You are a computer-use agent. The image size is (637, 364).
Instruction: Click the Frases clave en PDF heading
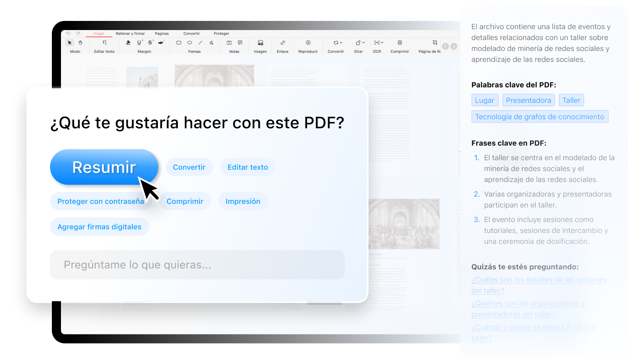click(x=509, y=143)
